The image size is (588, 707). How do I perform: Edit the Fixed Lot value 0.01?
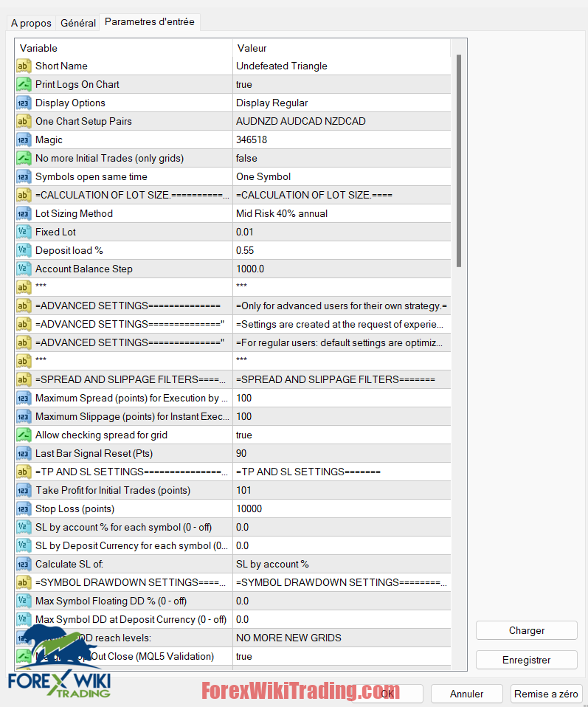click(342, 232)
